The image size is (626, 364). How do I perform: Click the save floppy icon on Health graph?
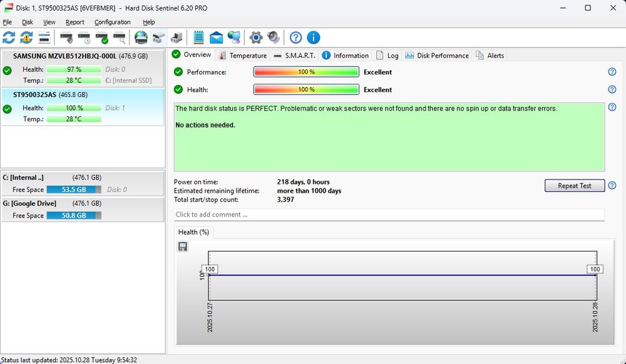[183, 247]
